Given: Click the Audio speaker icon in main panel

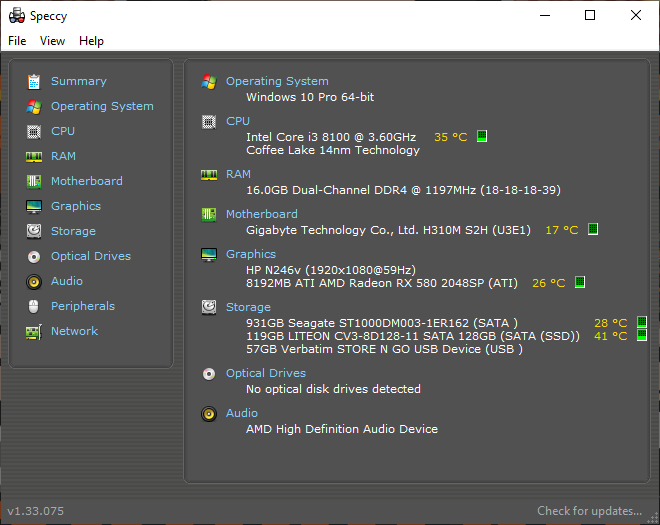Looking at the screenshot, I should tap(209, 414).
